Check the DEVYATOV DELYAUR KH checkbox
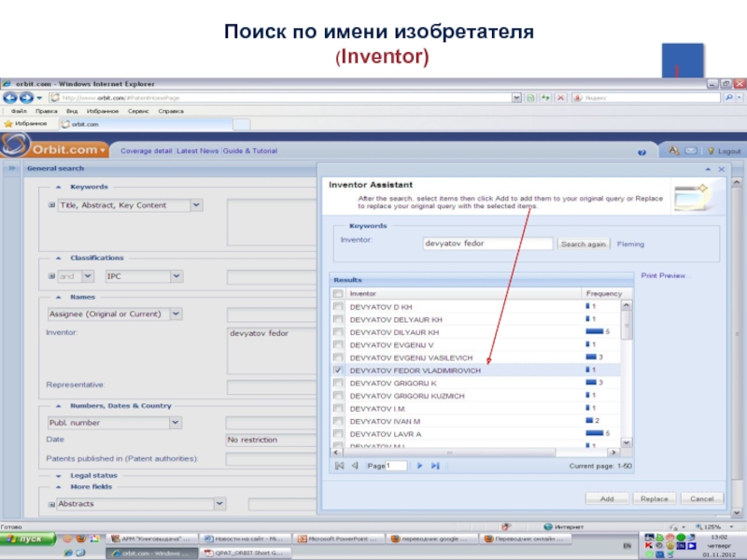The image size is (747, 560). pyautogui.click(x=338, y=319)
